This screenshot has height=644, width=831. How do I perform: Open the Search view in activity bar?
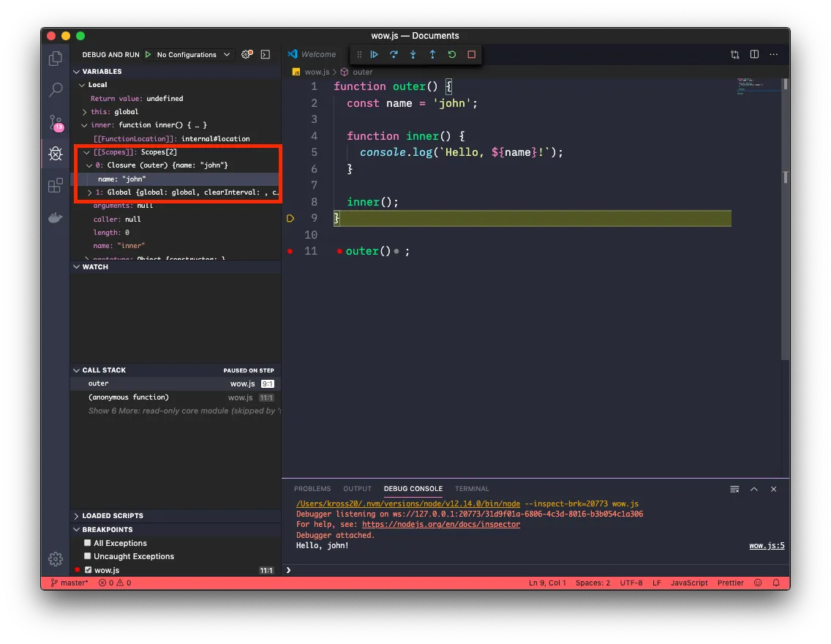point(55,90)
